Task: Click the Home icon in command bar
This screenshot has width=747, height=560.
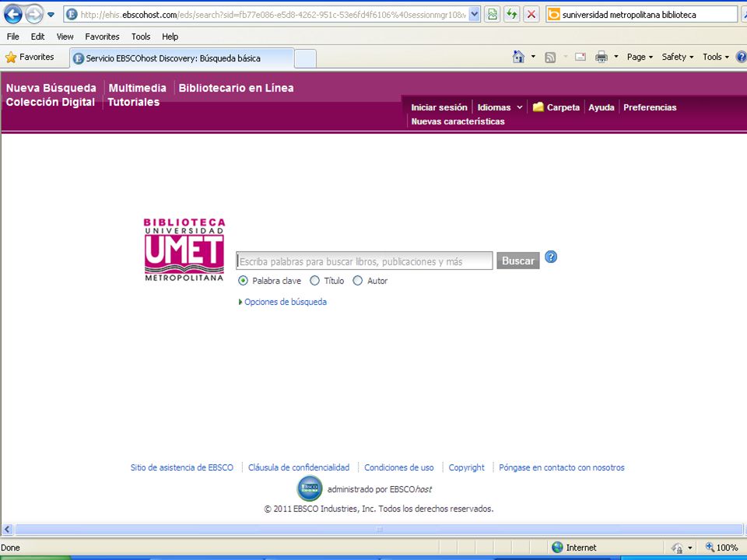Action: [518, 57]
